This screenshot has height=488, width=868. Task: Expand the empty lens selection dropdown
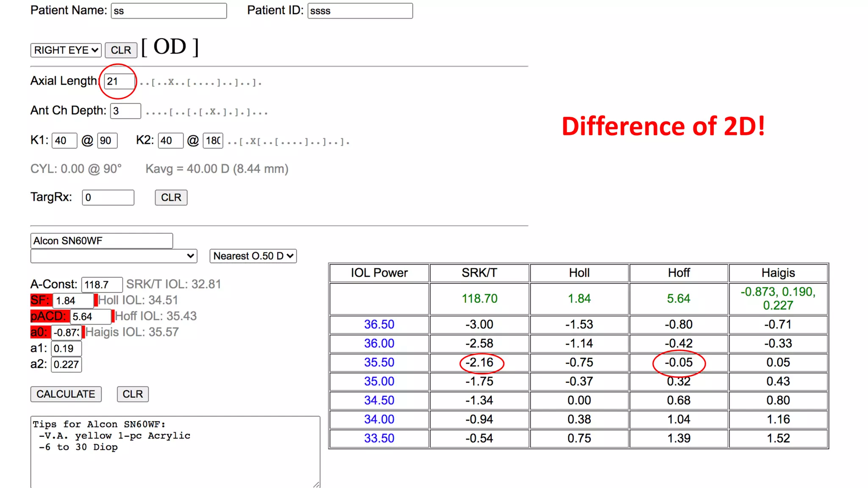point(114,256)
